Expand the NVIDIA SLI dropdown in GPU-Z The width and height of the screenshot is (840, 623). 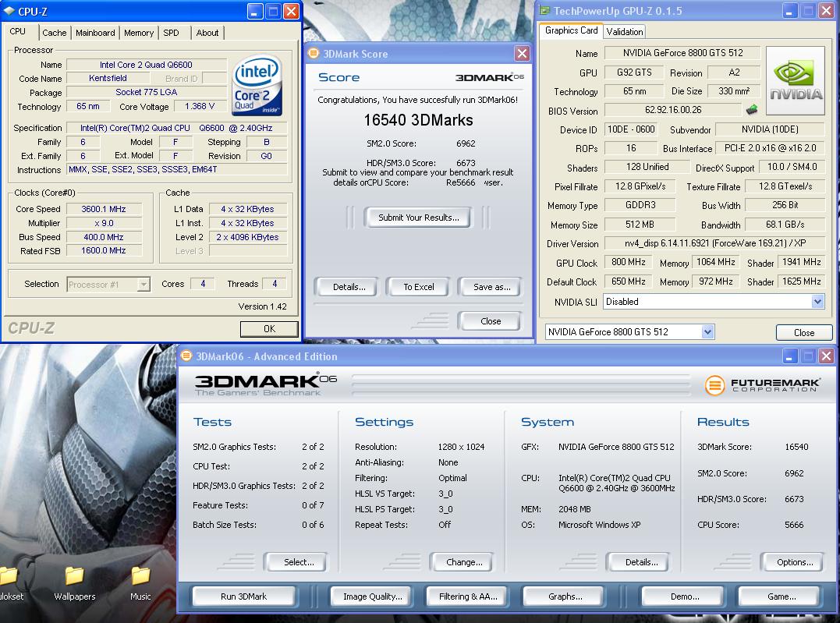pos(817,302)
